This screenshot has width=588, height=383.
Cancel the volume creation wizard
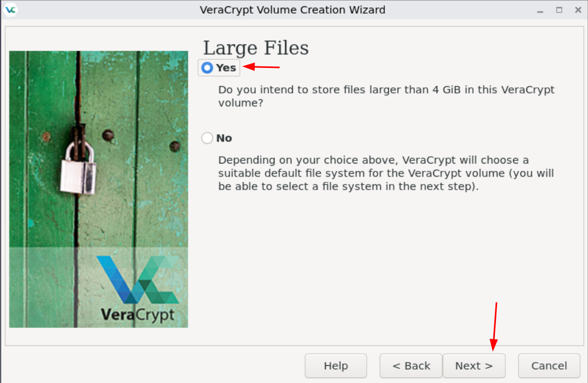tap(549, 366)
